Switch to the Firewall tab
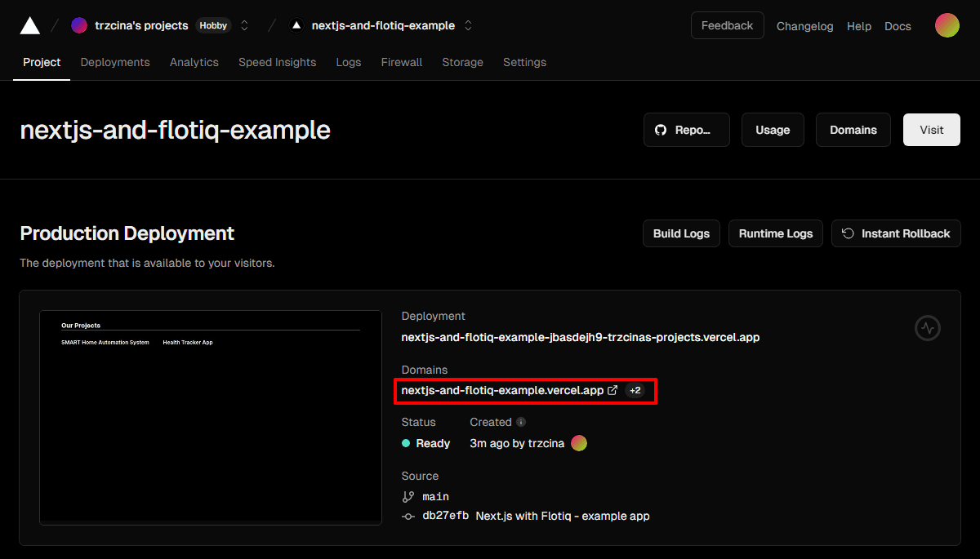The height and width of the screenshot is (559, 980). (x=402, y=62)
